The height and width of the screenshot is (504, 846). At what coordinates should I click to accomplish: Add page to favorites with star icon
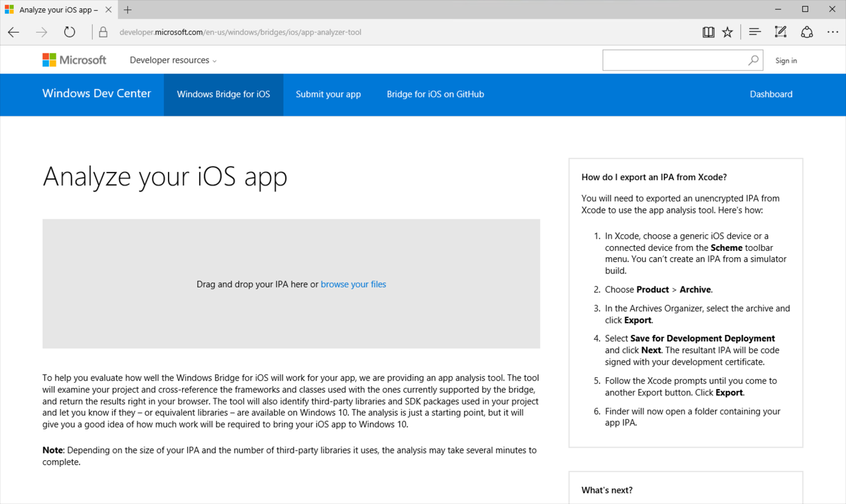coord(727,32)
